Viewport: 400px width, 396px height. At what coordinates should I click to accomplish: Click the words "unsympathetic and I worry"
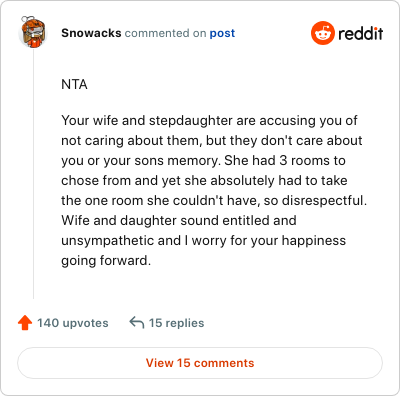(144, 240)
